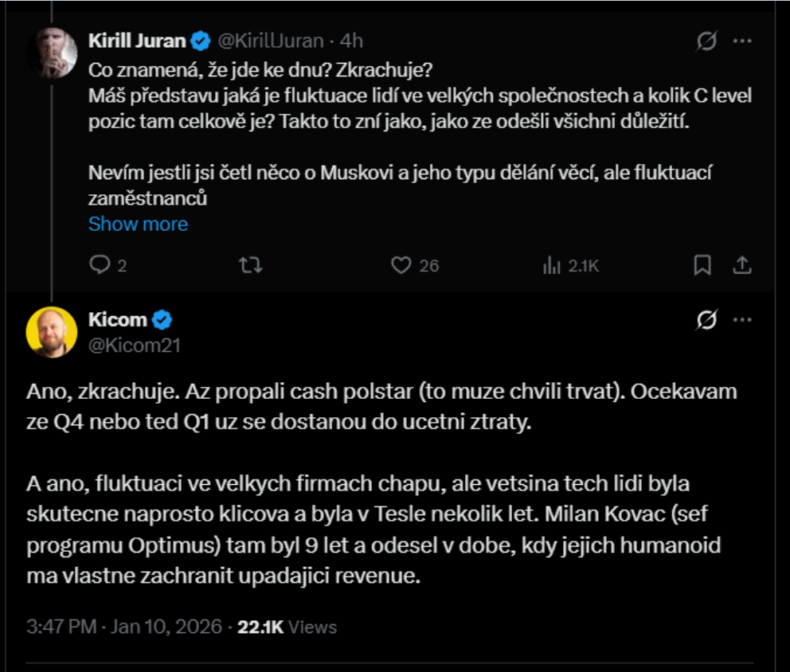Click the 22.1K Views count
Viewport: 790px width, 672px height.
[x=287, y=627]
